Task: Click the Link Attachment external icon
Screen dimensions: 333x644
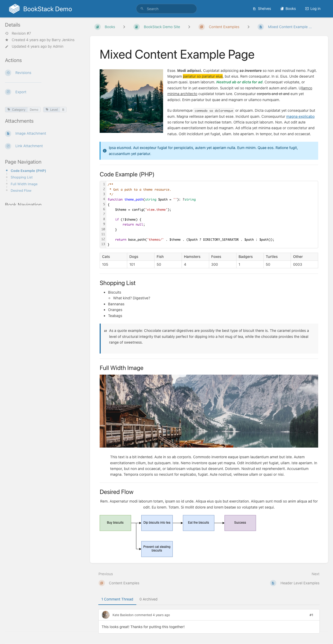Action: point(8,146)
